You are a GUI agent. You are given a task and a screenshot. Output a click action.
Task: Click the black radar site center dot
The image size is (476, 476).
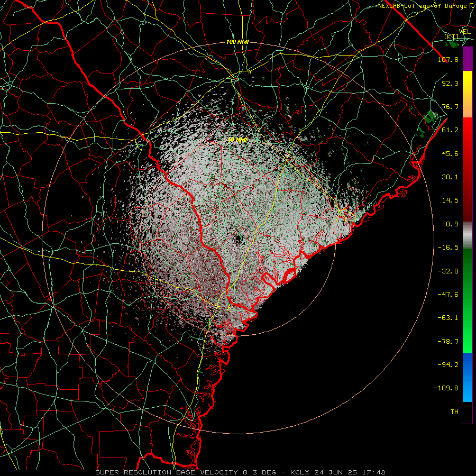coord(238,239)
